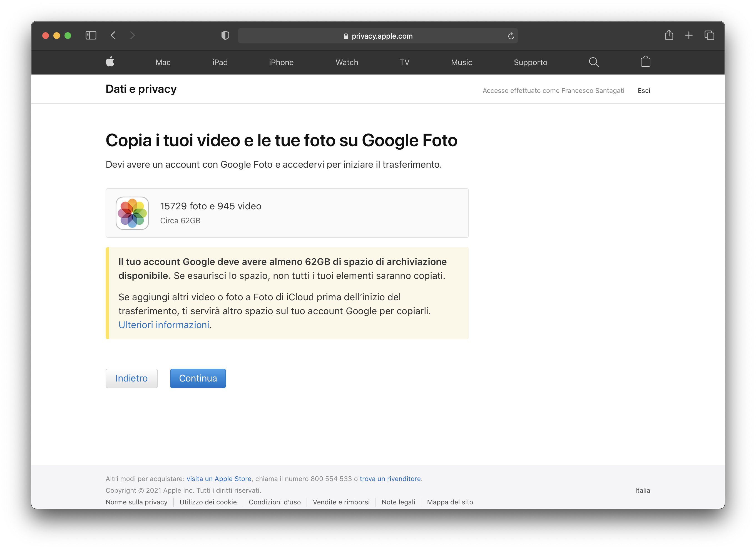Reload the page with the refresh icon
756x550 pixels.
[511, 36]
